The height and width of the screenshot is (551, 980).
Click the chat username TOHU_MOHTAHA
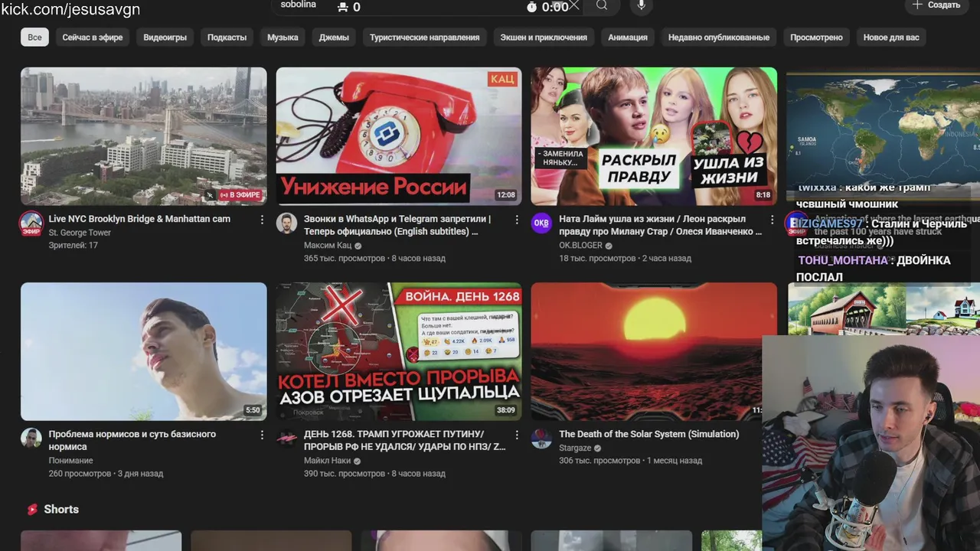click(844, 260)
